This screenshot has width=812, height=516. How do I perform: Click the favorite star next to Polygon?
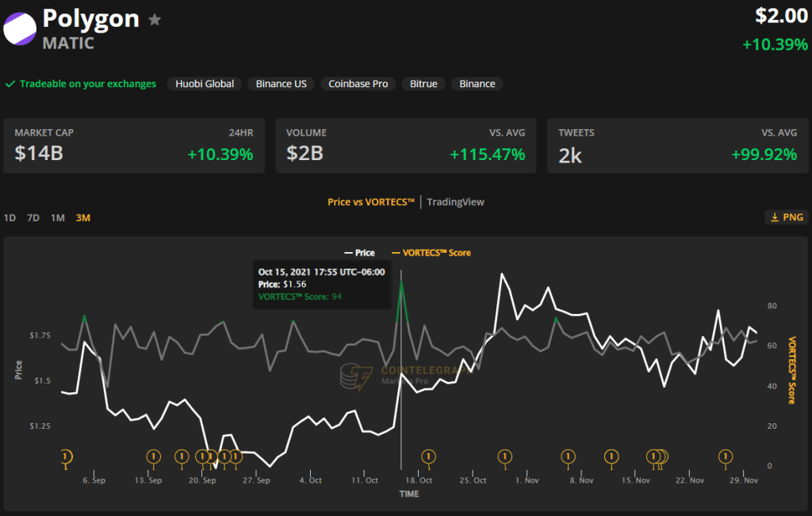[x=155, y=20]
